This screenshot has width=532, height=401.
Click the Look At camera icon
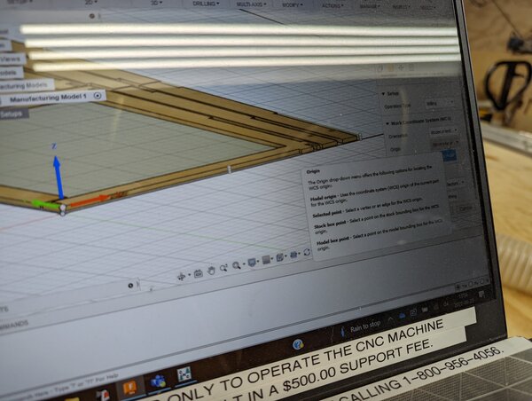(198, 273)
